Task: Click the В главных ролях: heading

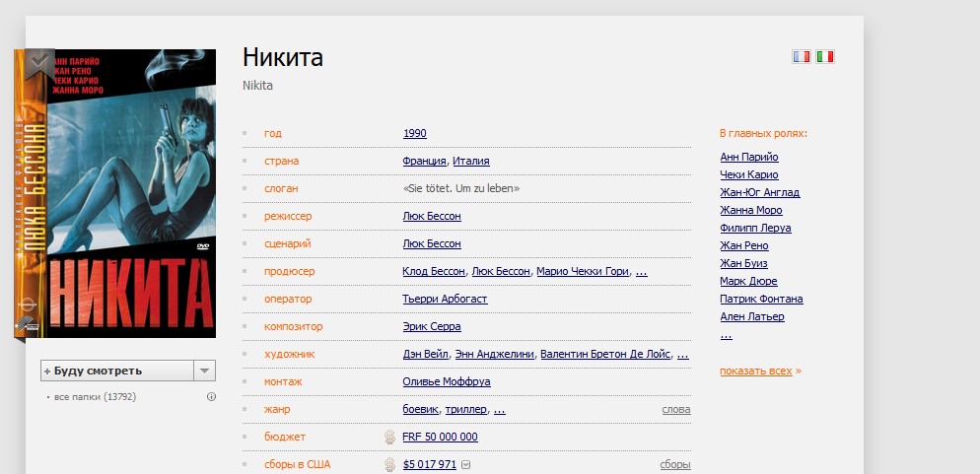Action: (x=763, y=133)
